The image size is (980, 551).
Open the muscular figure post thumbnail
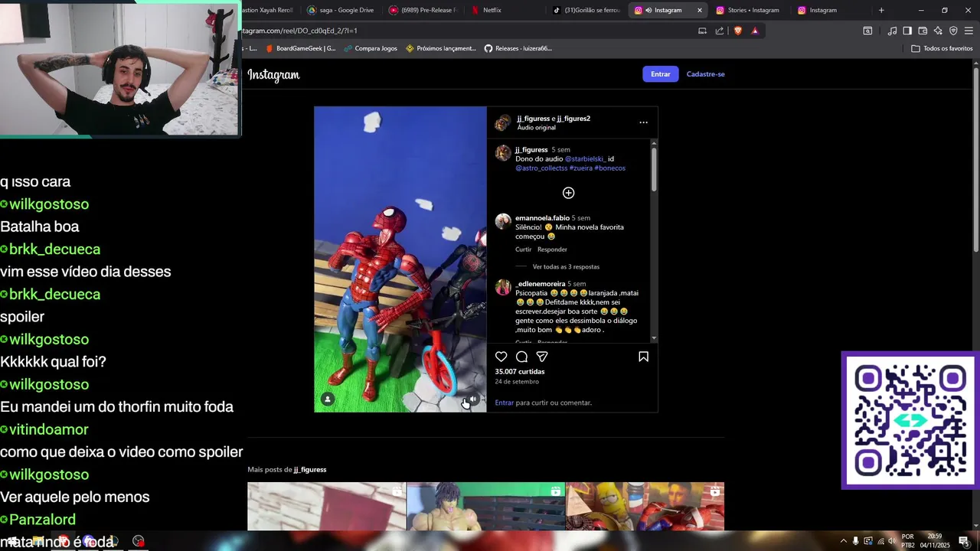coord(485,506)
